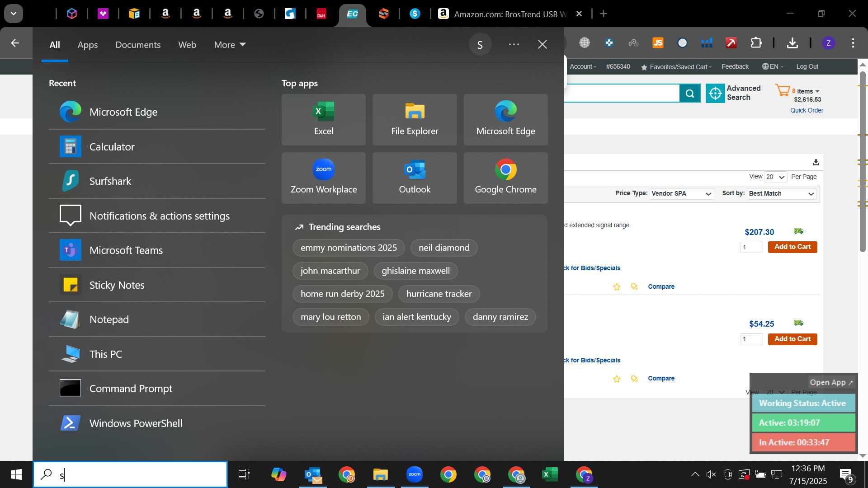The width and height of the screenshot is (868, 488).
Task: Open EN language dropdown
Action: click(773, 66)
